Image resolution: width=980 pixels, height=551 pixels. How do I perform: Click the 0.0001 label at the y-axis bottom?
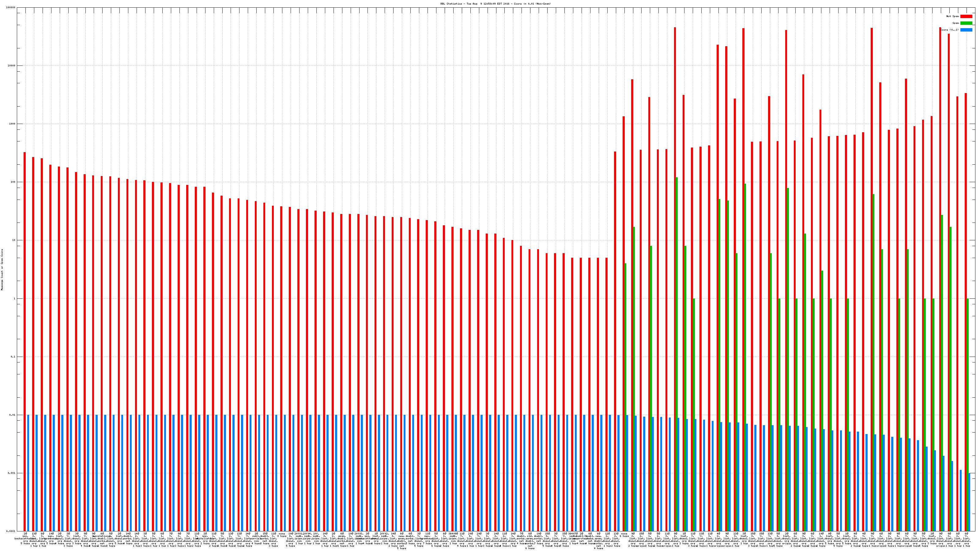coord(11,531)
